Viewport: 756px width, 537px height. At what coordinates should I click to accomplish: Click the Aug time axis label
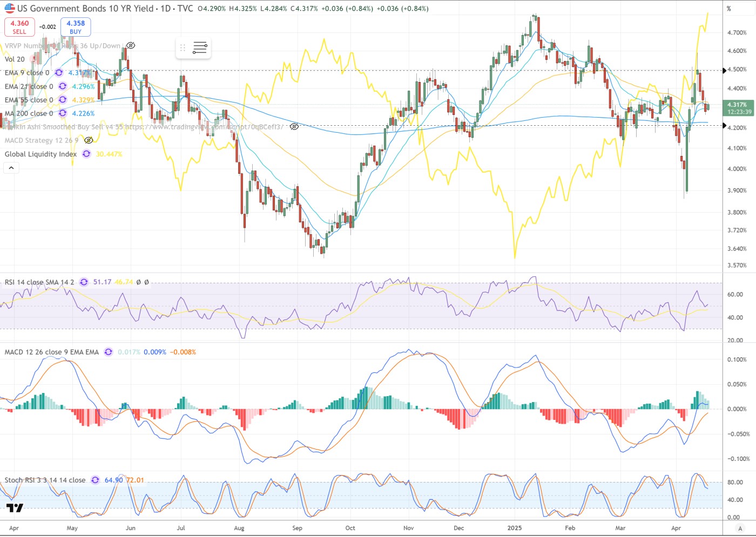(x=239, y=528)
